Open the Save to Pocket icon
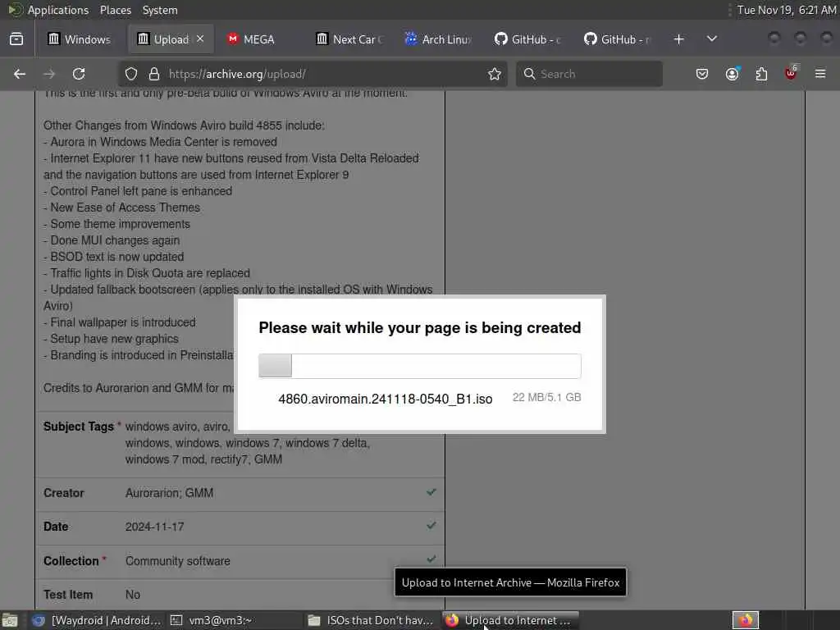Image resolution: width=840 pixels, height=630 pixels. [702, 74]
